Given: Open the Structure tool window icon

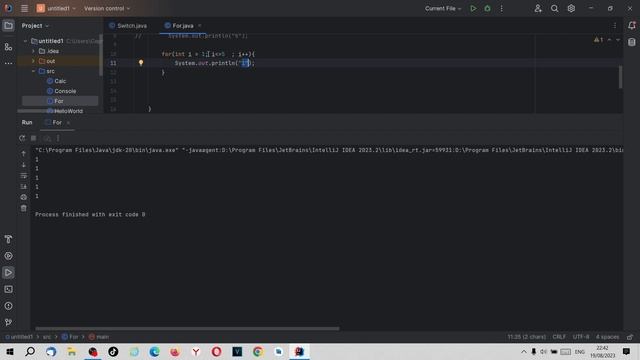Looking at the screenshot, I should pyautogui.click(x=8, y=47).
